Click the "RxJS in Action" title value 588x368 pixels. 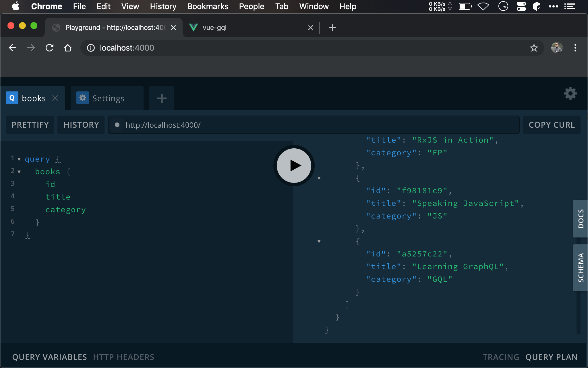click(453, 140)
